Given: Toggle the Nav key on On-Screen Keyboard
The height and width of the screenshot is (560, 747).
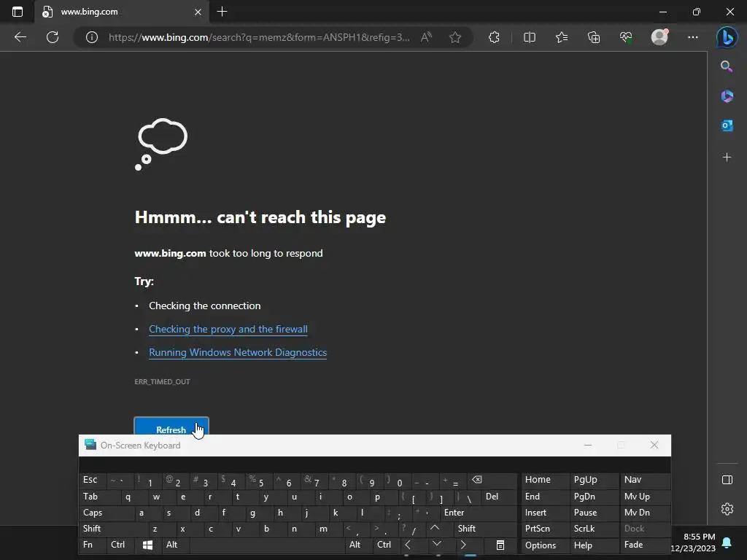Looking at the screenshot, I should pos(645,480).
